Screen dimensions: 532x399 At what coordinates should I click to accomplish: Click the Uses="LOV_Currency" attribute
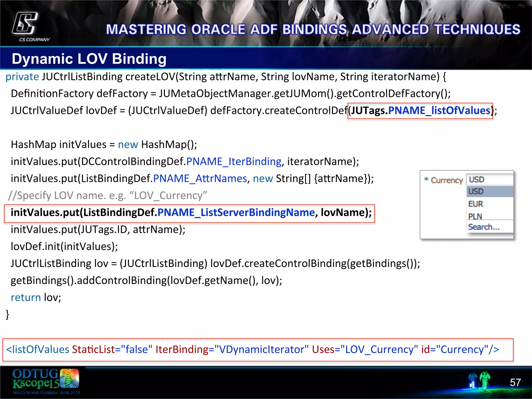point(365,350)
